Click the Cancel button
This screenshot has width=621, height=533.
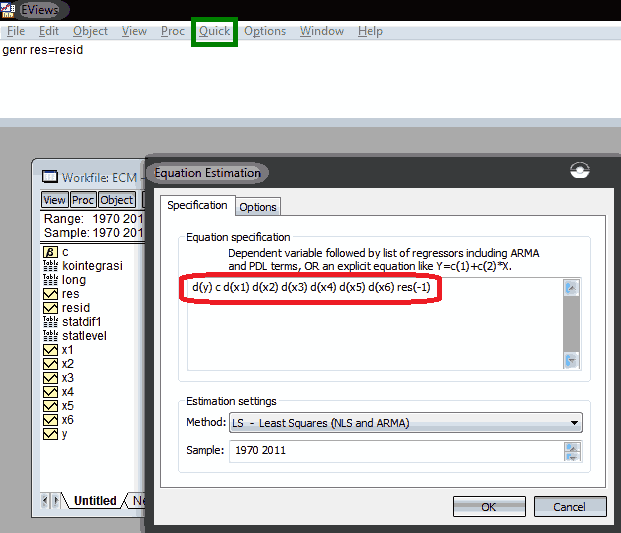coord(570,507)
